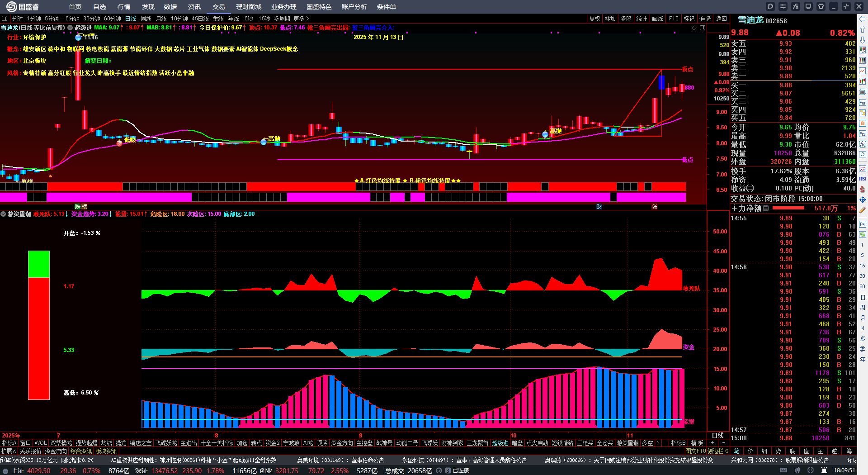
Task: Switch to the 60分钟 period
Action: 113,19
